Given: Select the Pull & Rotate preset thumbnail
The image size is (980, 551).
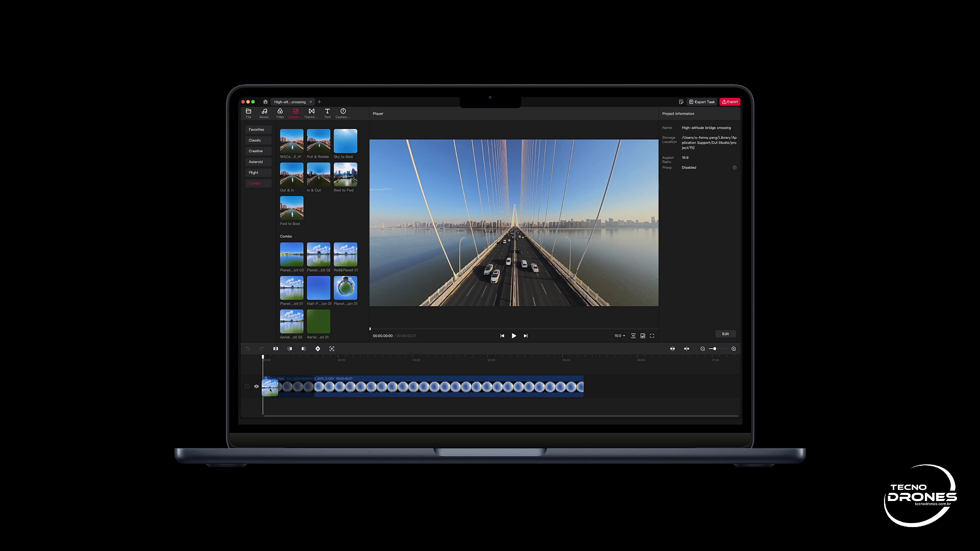Looking at the screenshot, I should click(318, 141).
